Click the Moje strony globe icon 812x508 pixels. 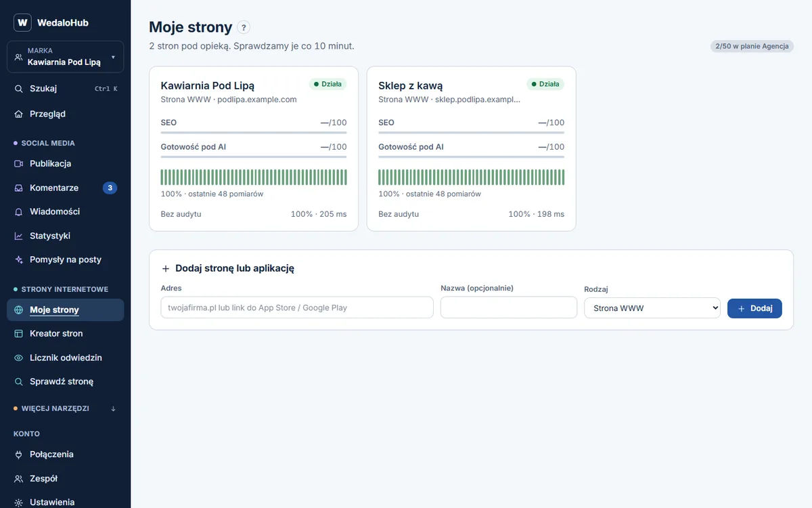[x=19, y=310]
